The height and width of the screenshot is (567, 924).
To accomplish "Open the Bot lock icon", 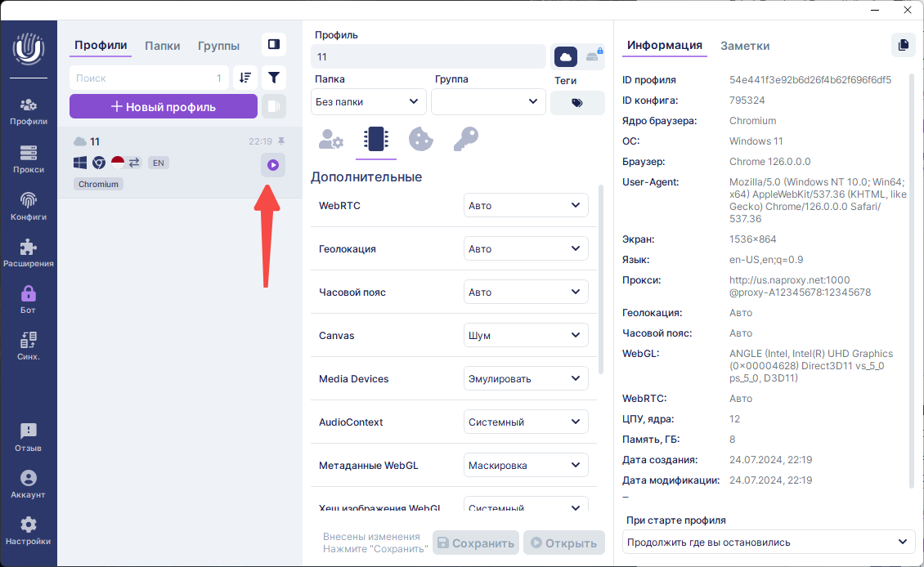I will pos(29,299).
